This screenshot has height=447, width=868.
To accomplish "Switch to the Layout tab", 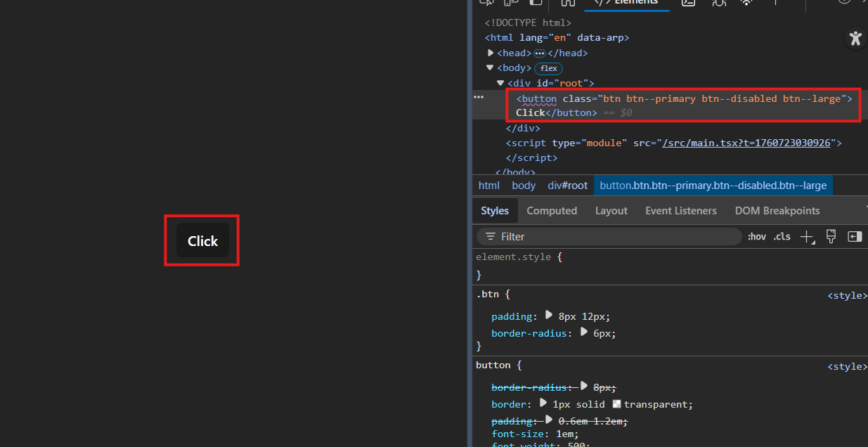I will point(611,211).
